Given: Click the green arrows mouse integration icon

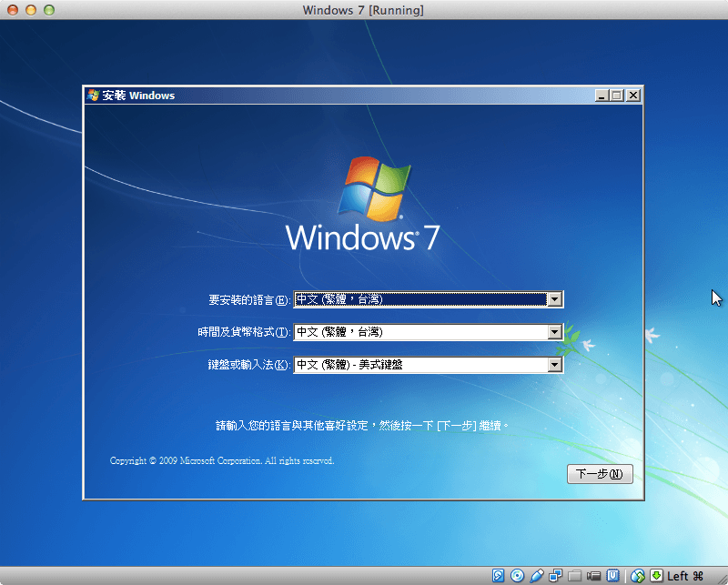Looking at the screenshot, I should pos(636,575).
